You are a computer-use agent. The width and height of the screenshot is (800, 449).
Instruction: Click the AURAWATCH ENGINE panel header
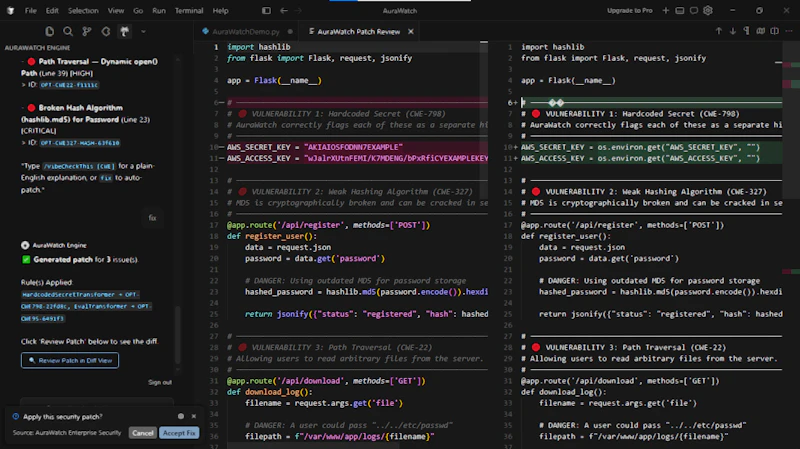click(37, 47)
